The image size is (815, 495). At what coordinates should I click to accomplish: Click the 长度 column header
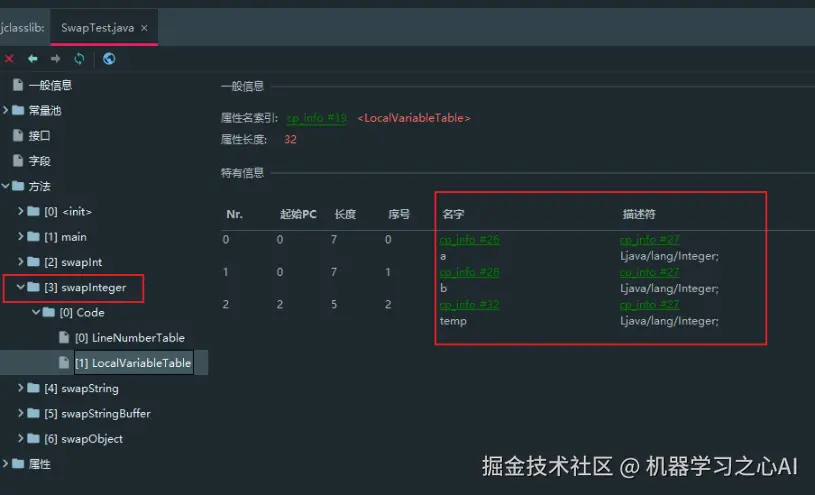(345, 214)
